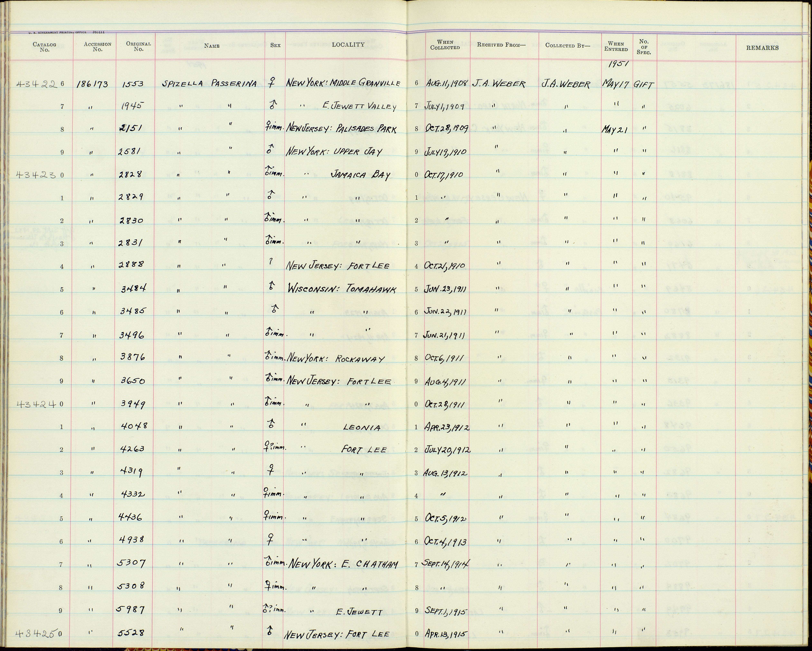Click the RECEIVED FROM column header
This screenshot has width=812, height=651.
point(501,45)
